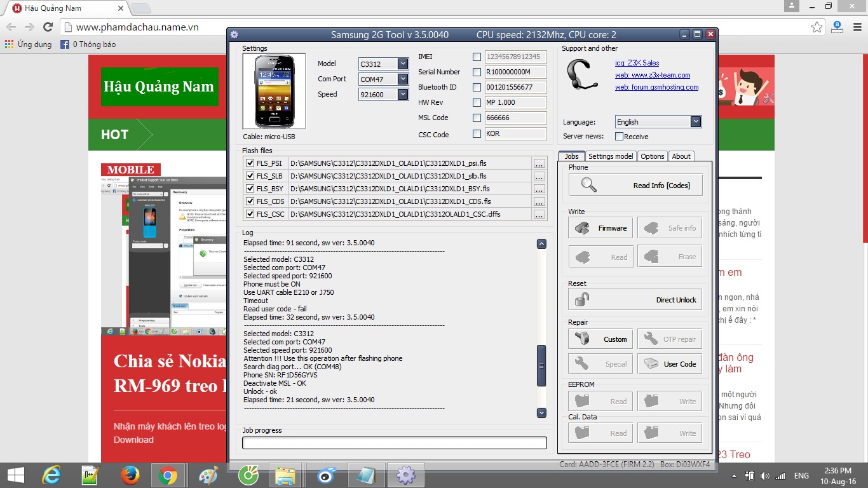The image size is (868, 488).
Task: Toggle the HW Rev checkbox
Action: (477, 102)
